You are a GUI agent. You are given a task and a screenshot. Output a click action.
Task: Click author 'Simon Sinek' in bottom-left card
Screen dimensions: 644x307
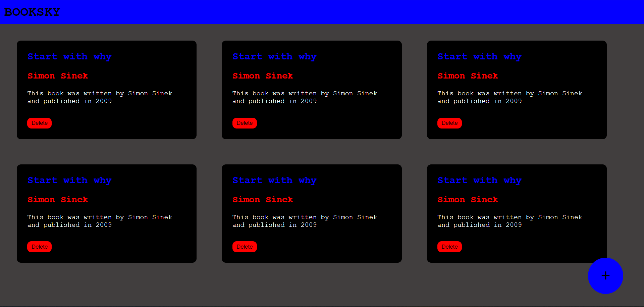(58, 200)
